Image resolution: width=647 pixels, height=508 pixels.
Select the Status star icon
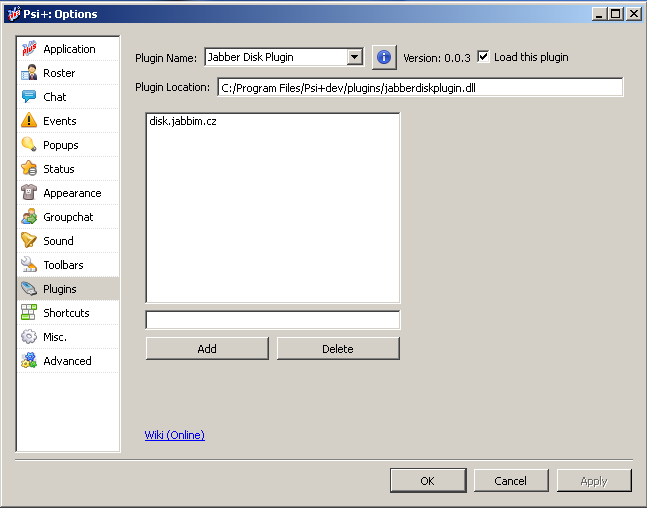(29, 169)
